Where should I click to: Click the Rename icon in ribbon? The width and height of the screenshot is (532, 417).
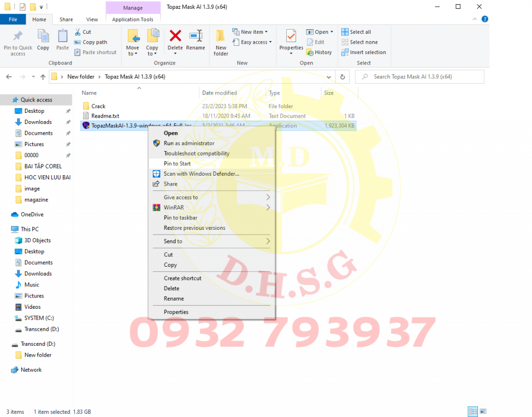(196, 36)
